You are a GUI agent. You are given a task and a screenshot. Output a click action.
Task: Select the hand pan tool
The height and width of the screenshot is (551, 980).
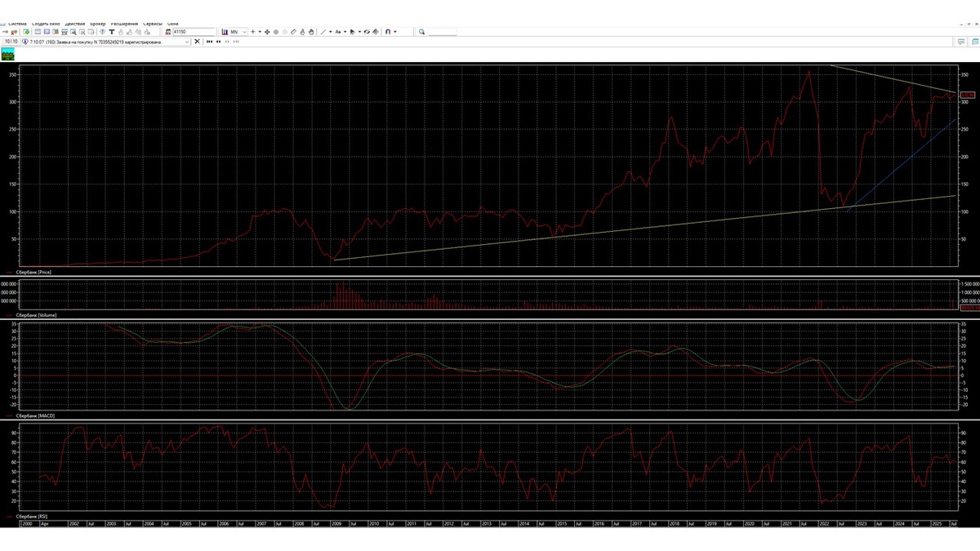pyautogui.click(x=311, y=32)
